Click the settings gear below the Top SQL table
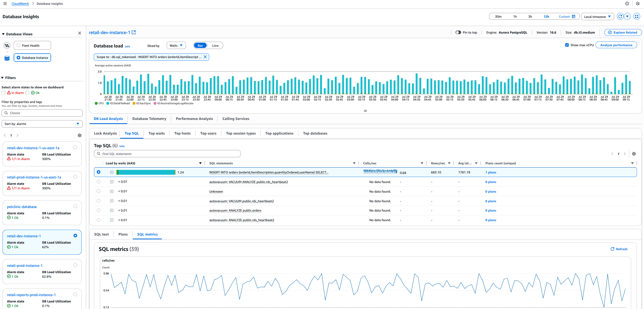The width and height of the screenshot is (644, 309). [x=634, y=153]
